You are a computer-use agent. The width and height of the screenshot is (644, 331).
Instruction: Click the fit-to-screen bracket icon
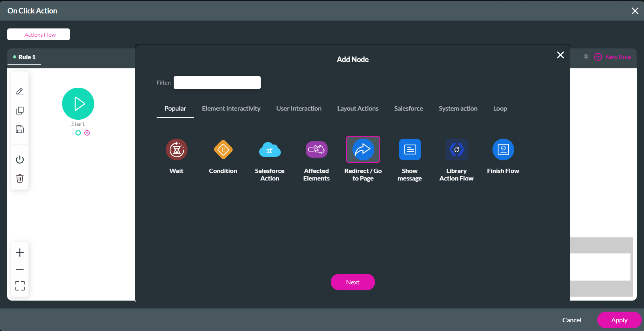(20, 286)
